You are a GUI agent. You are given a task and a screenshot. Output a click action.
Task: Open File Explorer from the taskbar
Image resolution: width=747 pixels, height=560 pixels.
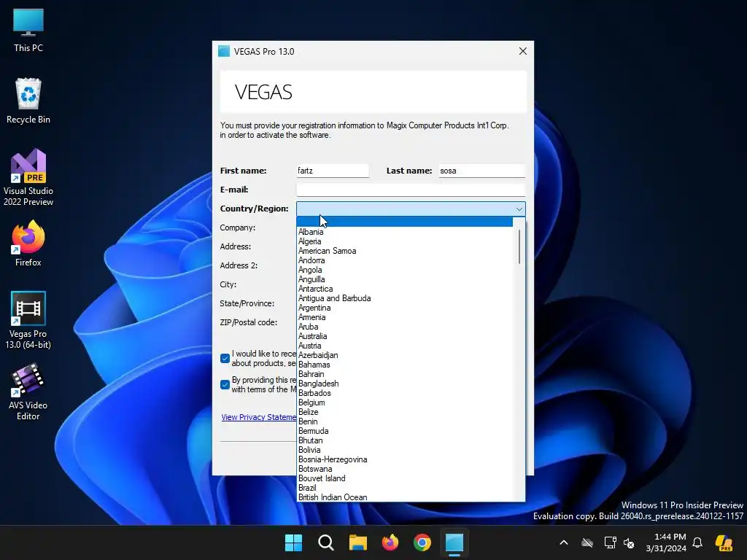[357, 542]
